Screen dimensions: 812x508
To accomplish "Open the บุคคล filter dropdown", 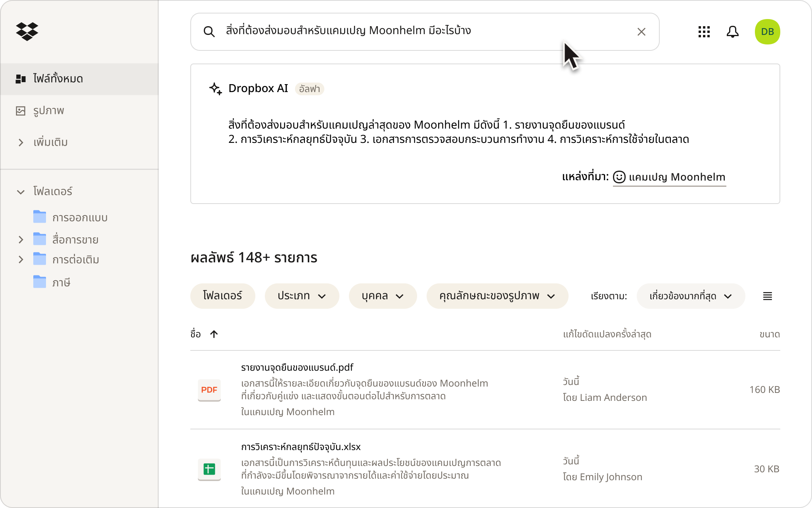I will (x=383, y=296).
